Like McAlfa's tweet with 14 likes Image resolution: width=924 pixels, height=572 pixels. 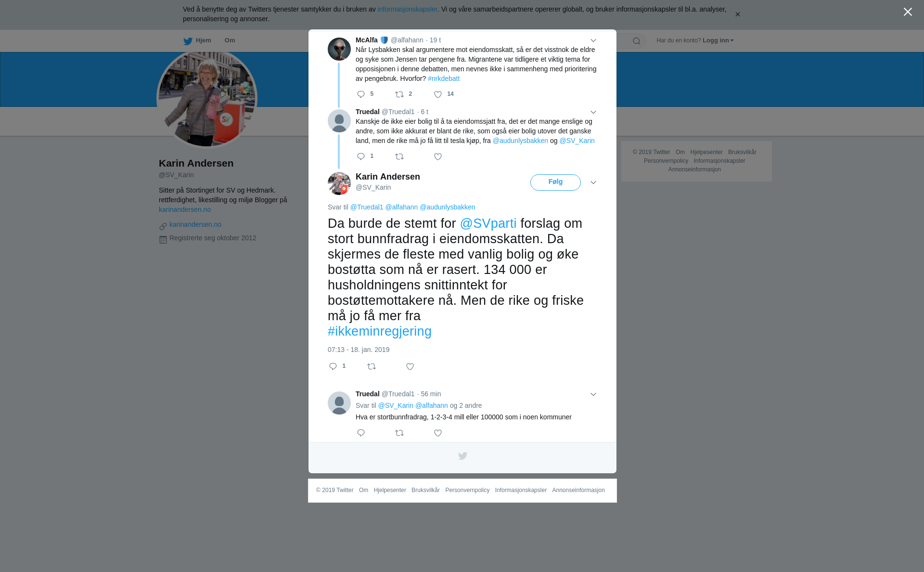[438, 94]
